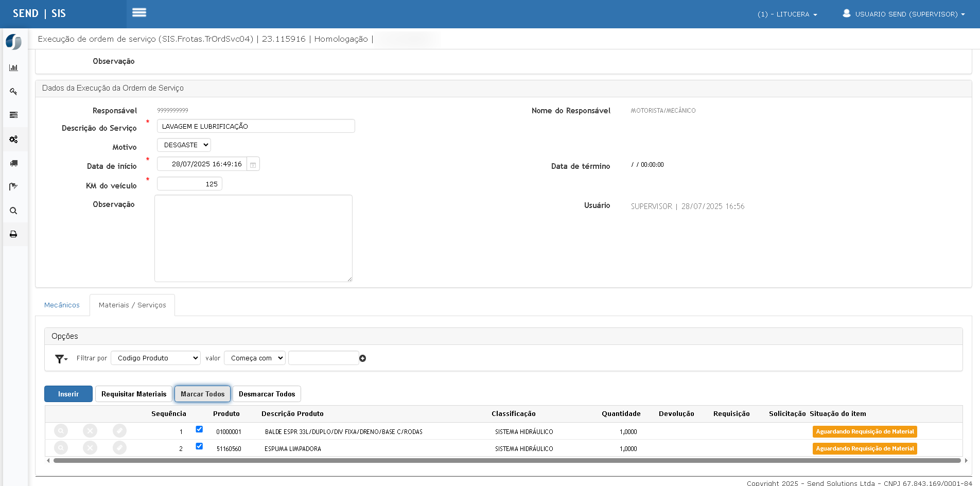Image resolution: width=980 pixels, height=486 pixels.
Task: Click the Classificação column header
Action: tap(514, 414)
